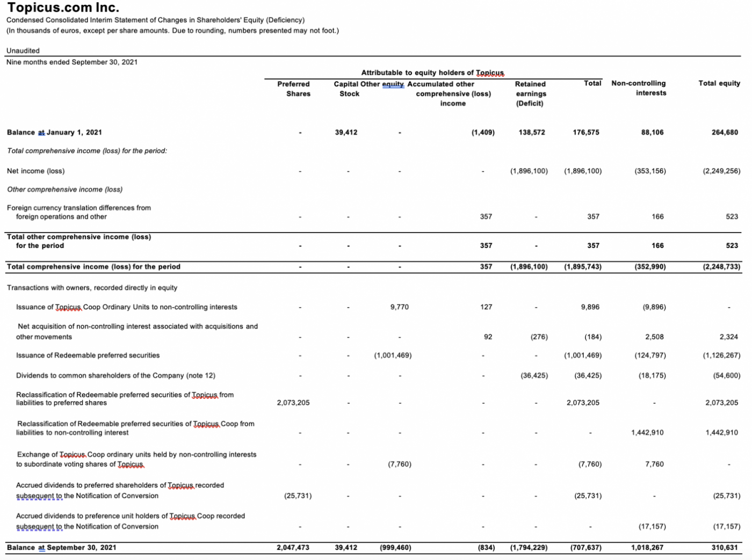The image size is (752, 560).
Task: Click the Capital Stock column header
Action: tap(346, 89)
